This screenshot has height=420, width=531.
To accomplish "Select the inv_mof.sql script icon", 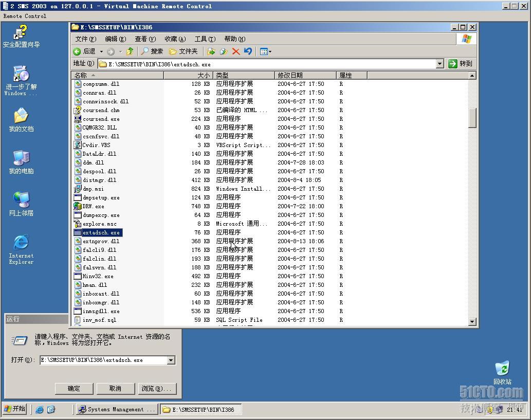I will point(78,320).
